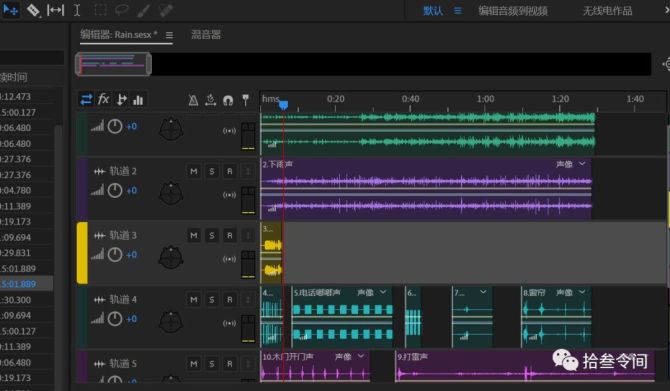Show track effects (fx) controls

(103, 100)
